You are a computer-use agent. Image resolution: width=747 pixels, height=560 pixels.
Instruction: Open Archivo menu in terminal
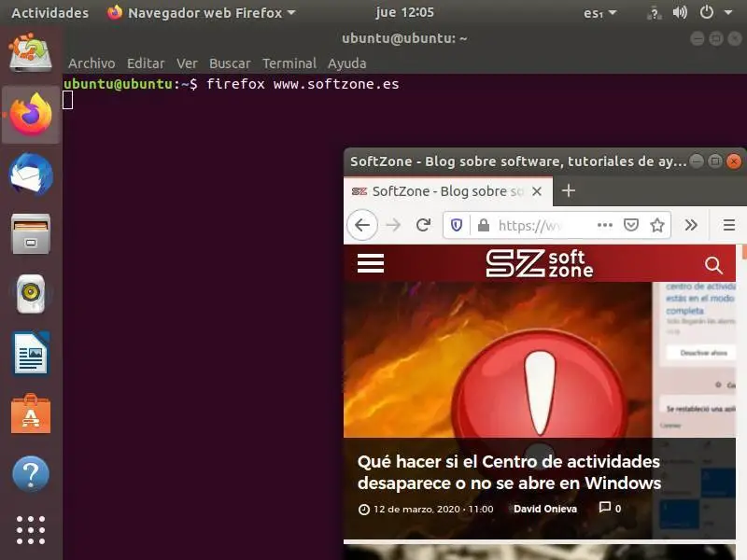(x=92, y=63)
